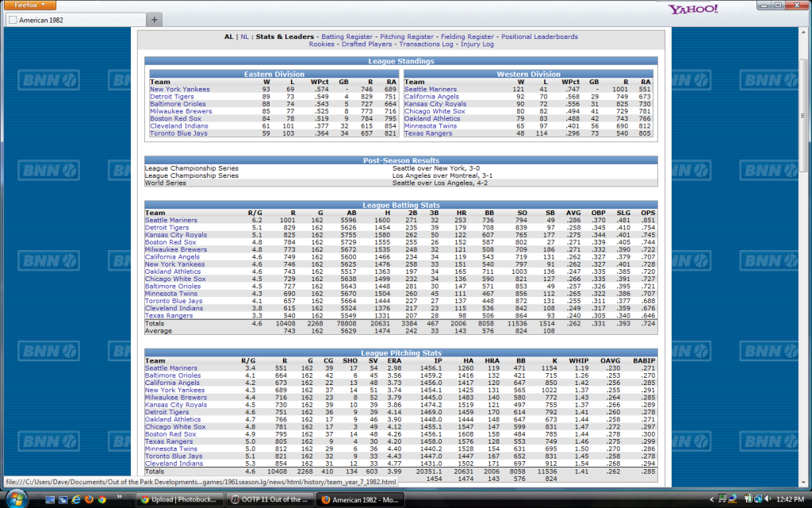
Task: Click 'Seattle over New York, 3-0' result
Action: point(436,168)
